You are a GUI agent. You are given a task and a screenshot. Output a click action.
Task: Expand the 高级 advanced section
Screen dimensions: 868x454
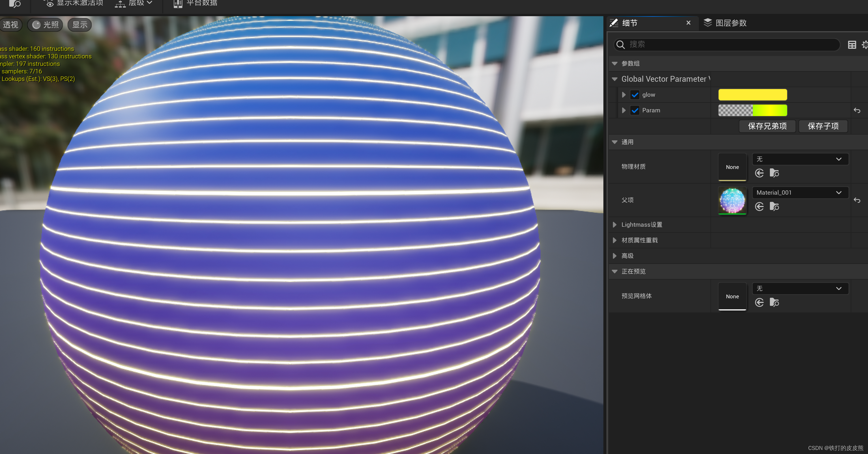coord(614,256)
